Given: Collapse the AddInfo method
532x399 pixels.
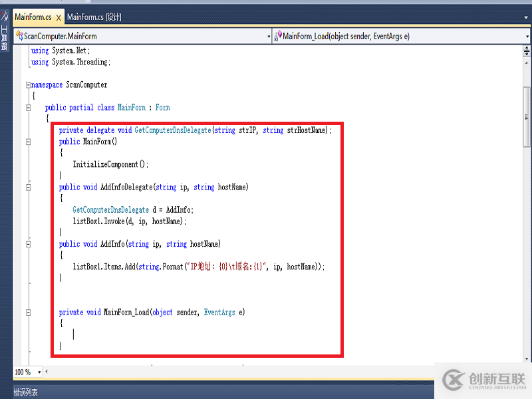Looking at the screenshot, I should [x=28, y=244].
